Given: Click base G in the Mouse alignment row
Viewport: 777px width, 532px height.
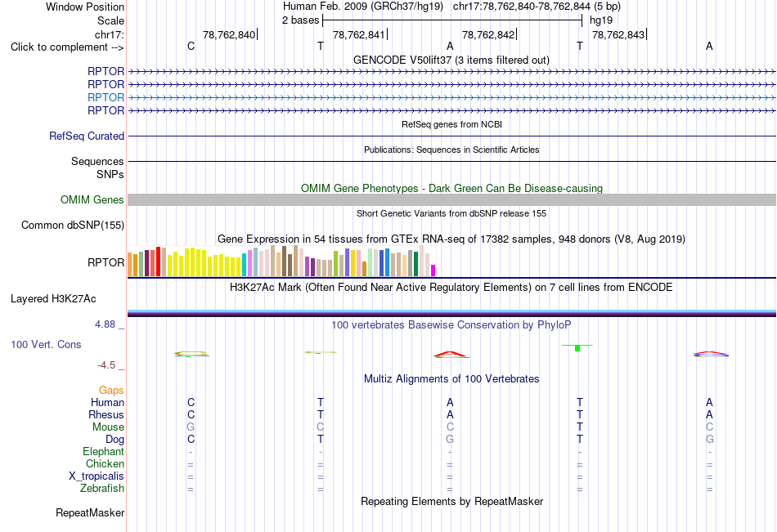Looking at the screenshot, I should click(191, 427).
